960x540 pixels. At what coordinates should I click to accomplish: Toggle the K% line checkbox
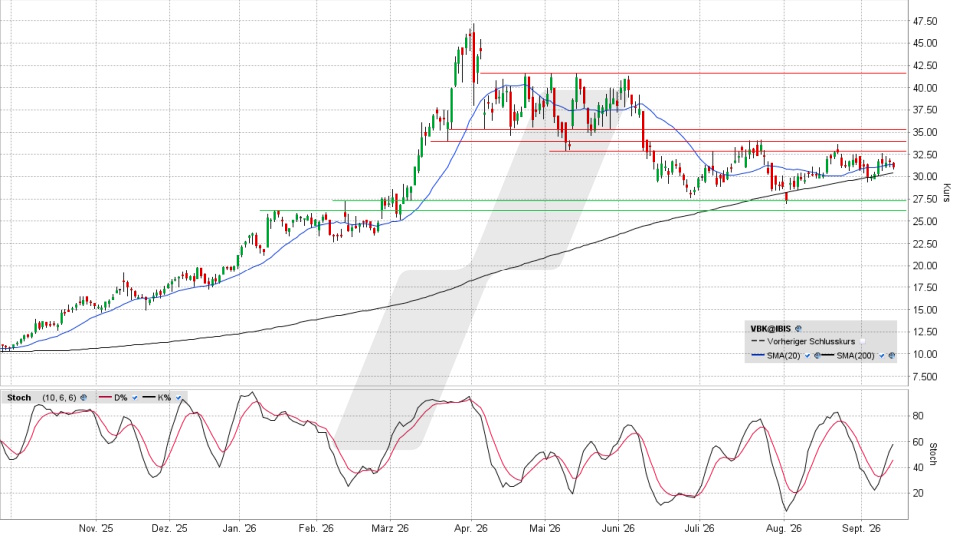coord(178,397)
